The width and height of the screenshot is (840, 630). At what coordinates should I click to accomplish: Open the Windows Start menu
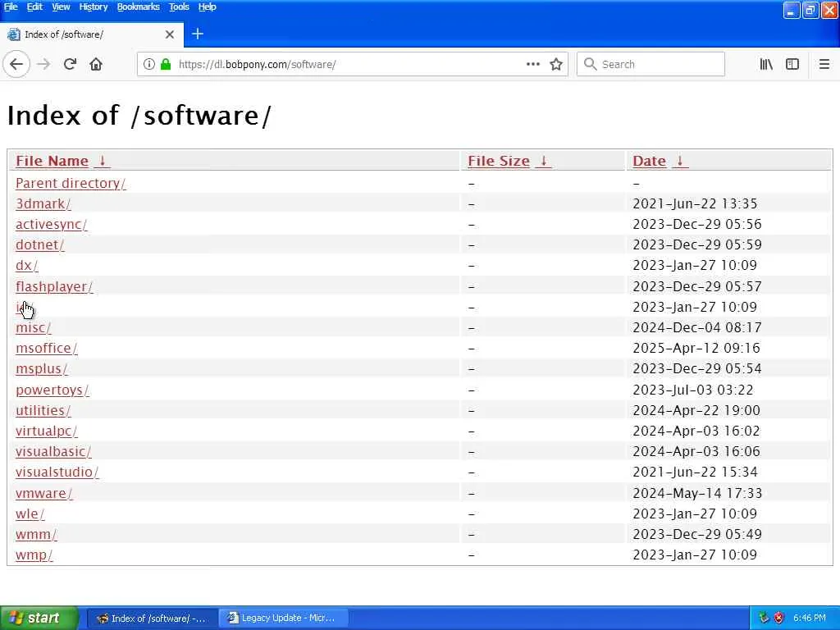pos(39,618)
